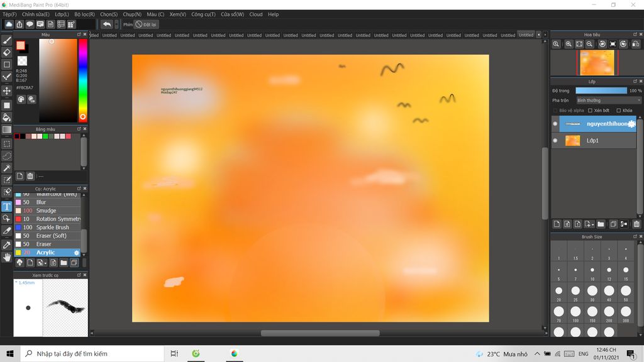
Task: Open the Lớp(L) menu
Action: click(62, 14)
